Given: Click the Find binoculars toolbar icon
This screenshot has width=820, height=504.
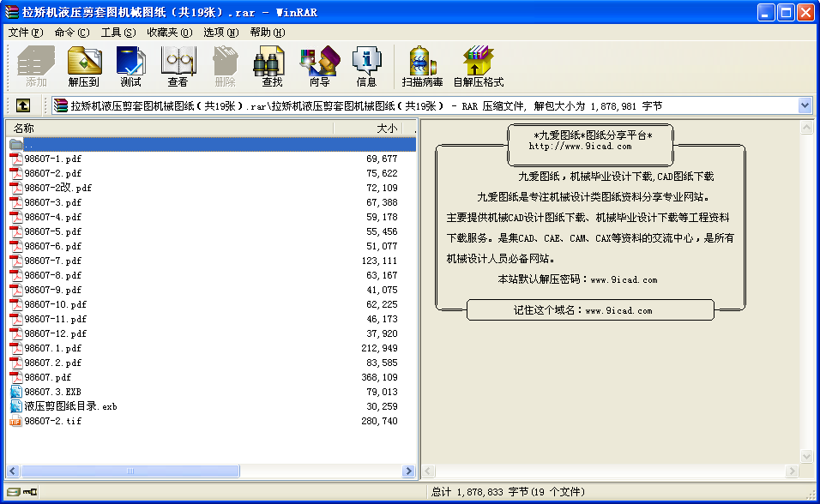Looking at the screenshot, I should [272, 67].
